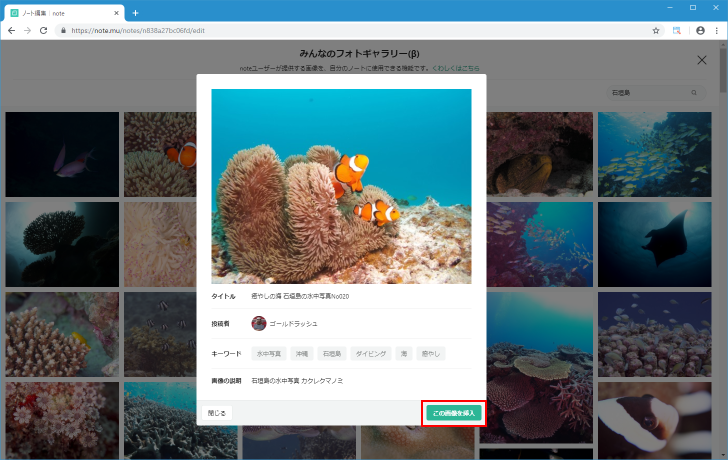
Task: Select the pink reef with small fish thumbnail
Action: pos(540,244)
